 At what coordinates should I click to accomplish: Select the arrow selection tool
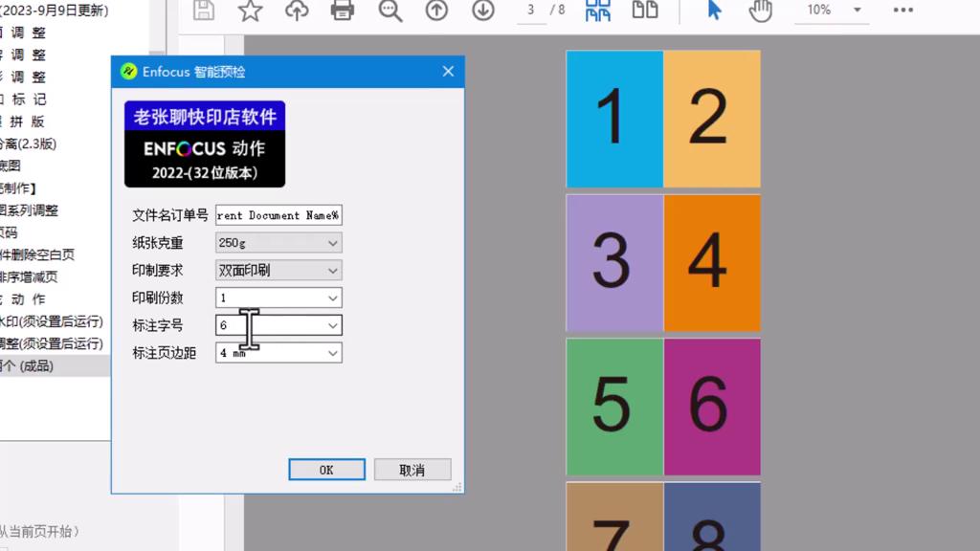712,11
